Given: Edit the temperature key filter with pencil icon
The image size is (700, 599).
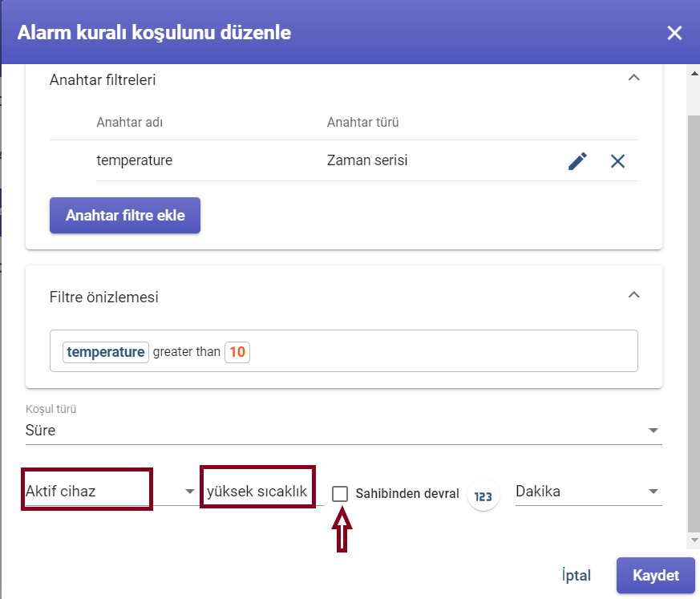Looking at the screenshot, I should [577, 161].
